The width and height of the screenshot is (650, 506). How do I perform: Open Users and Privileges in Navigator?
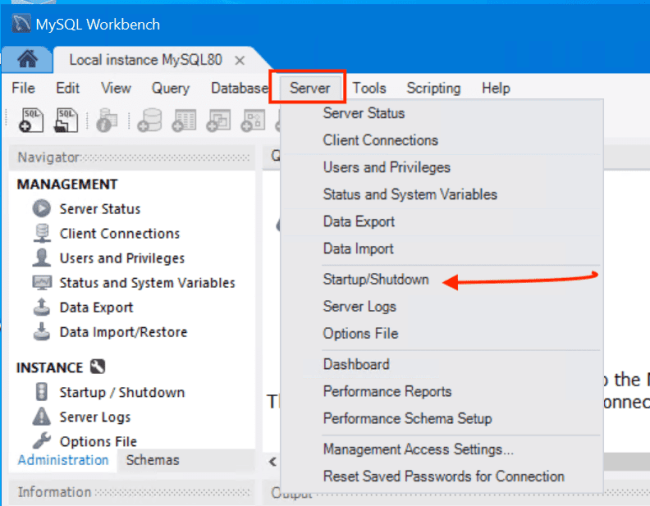pos(122,258)
